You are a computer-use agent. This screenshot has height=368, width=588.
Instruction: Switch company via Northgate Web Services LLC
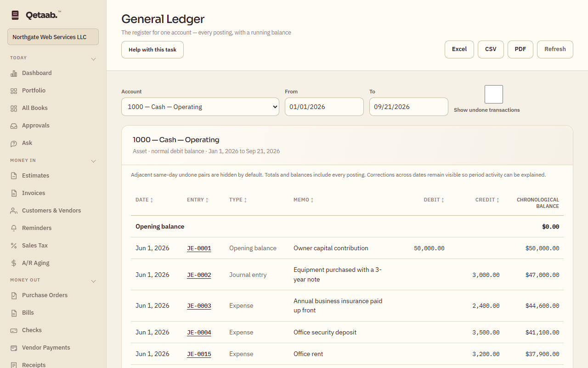pyautogui.click(x=53, y=37)
